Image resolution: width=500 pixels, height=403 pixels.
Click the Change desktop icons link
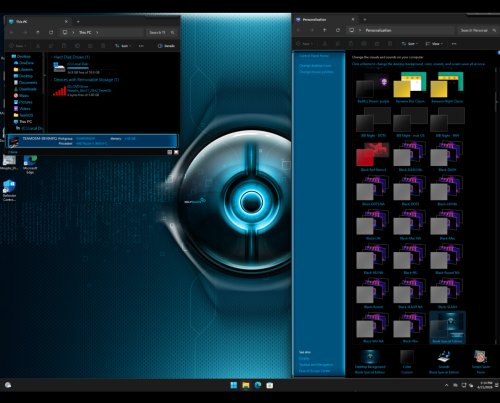pyautogui.click(x=315, y=66)
